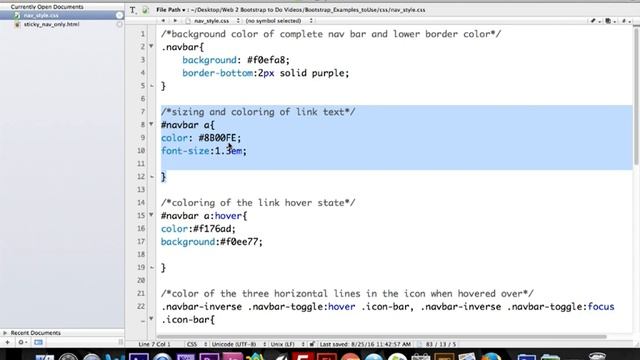
Task: Toggle the sidebar view icon at bottom
Action: click(x=38, y=342)
